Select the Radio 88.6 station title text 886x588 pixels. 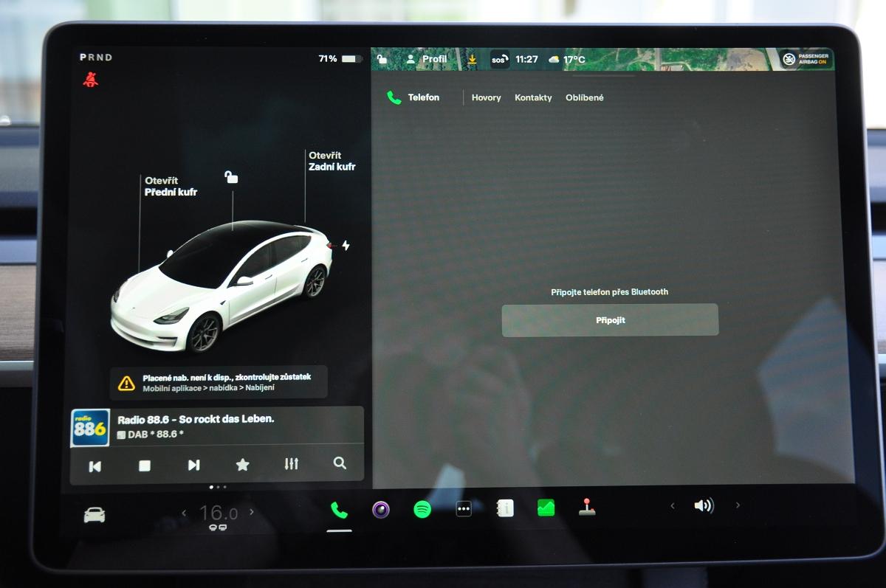click(196, 419)
